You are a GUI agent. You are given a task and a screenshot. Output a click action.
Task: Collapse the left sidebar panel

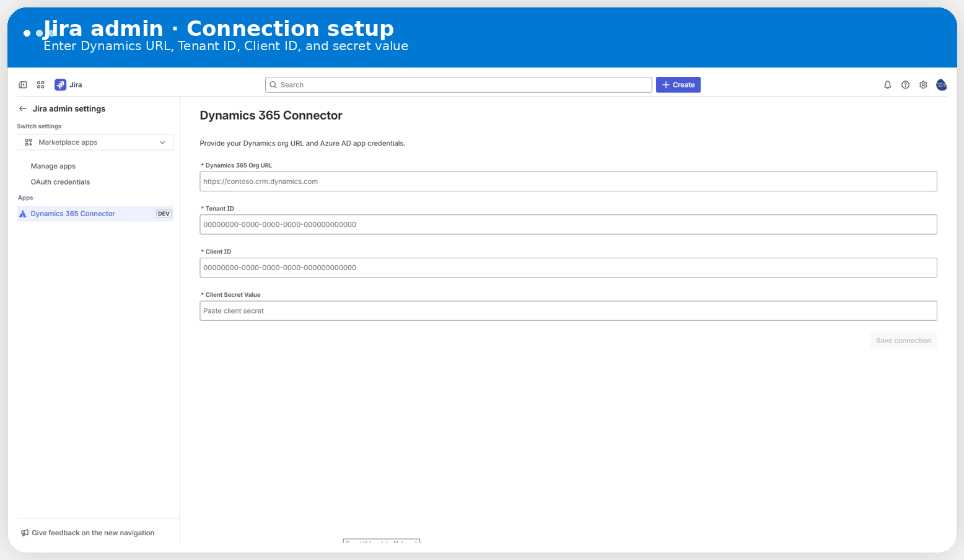click(23, 84)
